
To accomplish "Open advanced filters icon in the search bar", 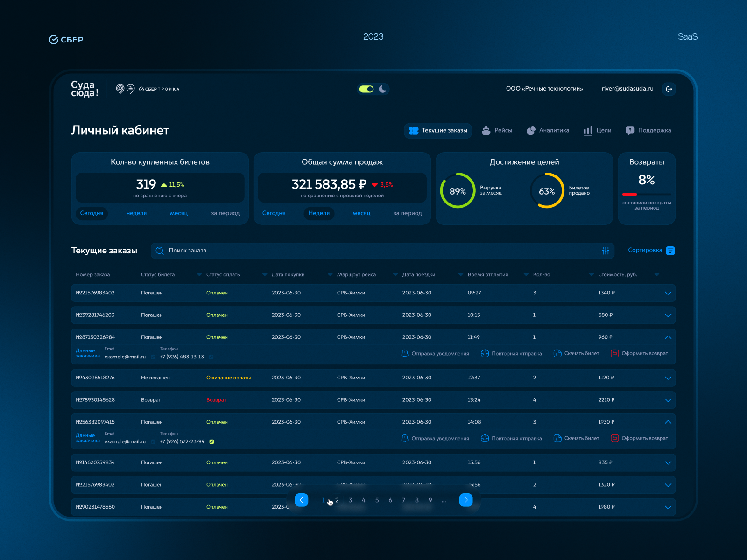I will coord(606,251).
